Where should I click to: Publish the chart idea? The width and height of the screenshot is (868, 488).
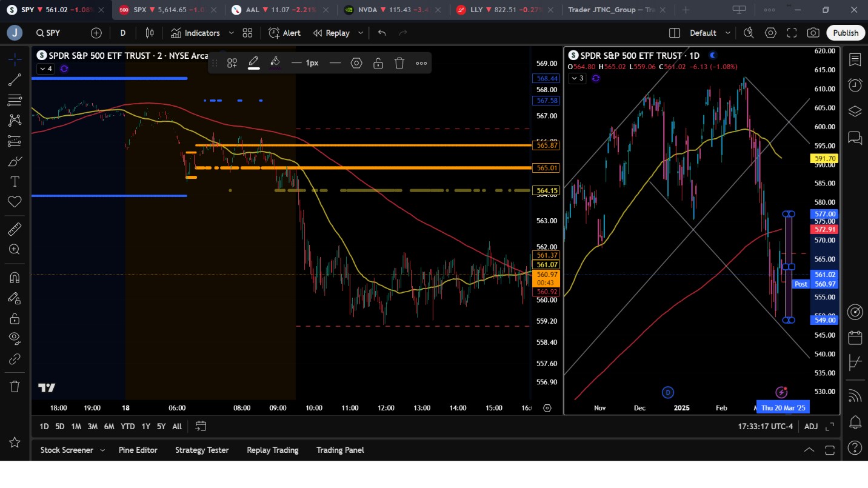click(846, 33)
